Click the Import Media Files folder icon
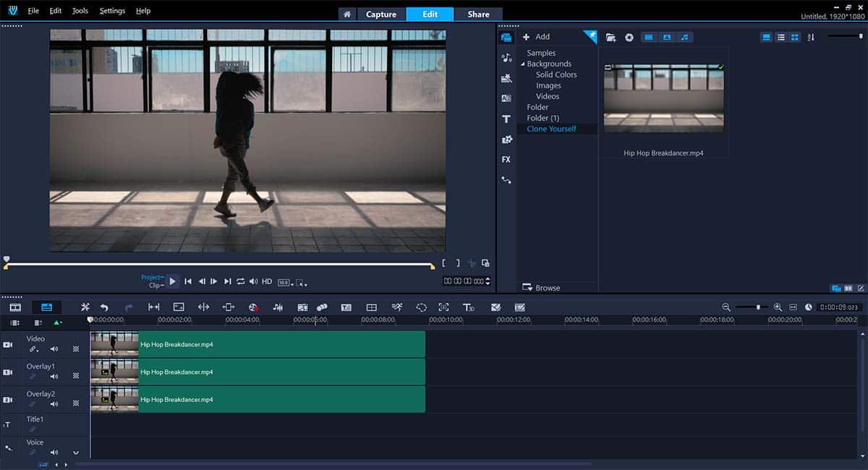Viewport: 868px width, 470px height. pos(610,37)
